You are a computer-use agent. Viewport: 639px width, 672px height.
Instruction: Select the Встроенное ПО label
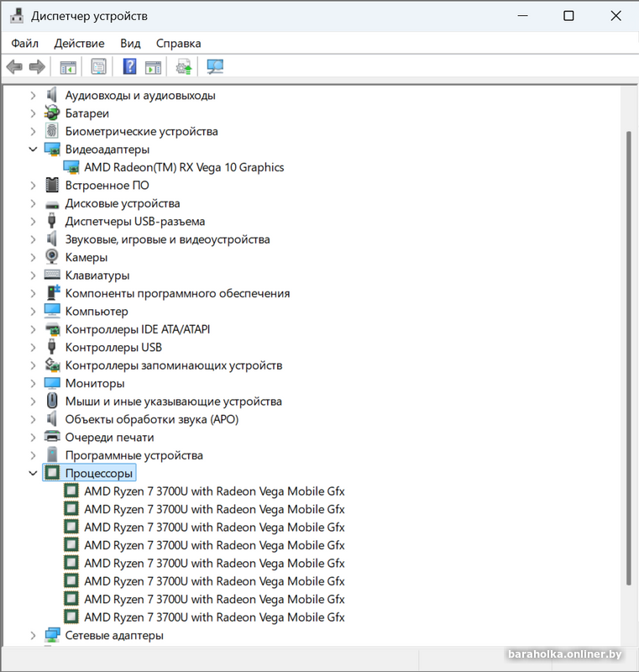tap(107, 185)
